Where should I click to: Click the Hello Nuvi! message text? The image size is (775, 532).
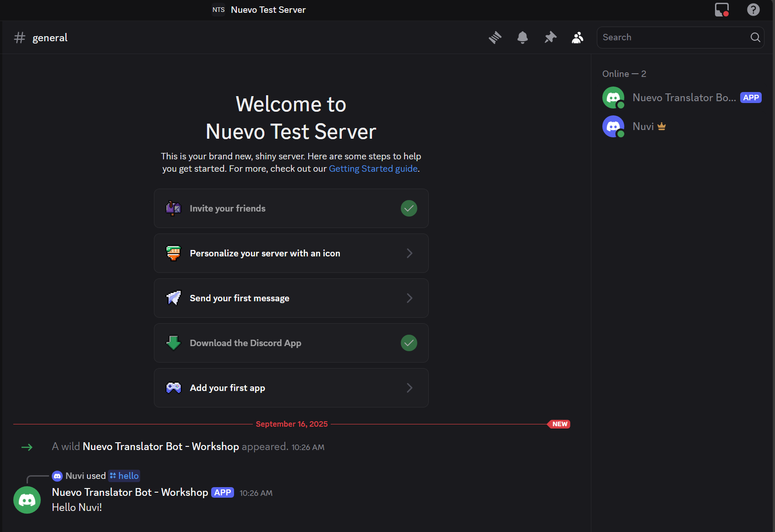click(x=77, y=507)
